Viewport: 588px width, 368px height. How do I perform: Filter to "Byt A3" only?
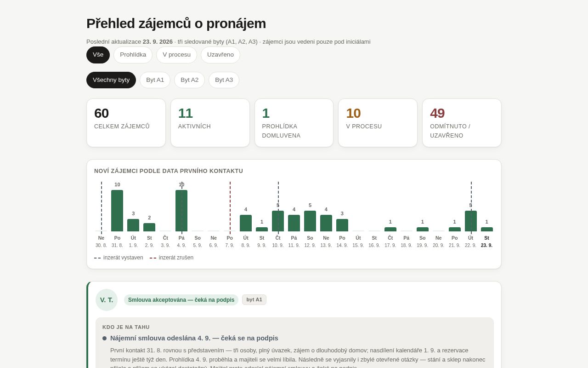click(224, 80)
